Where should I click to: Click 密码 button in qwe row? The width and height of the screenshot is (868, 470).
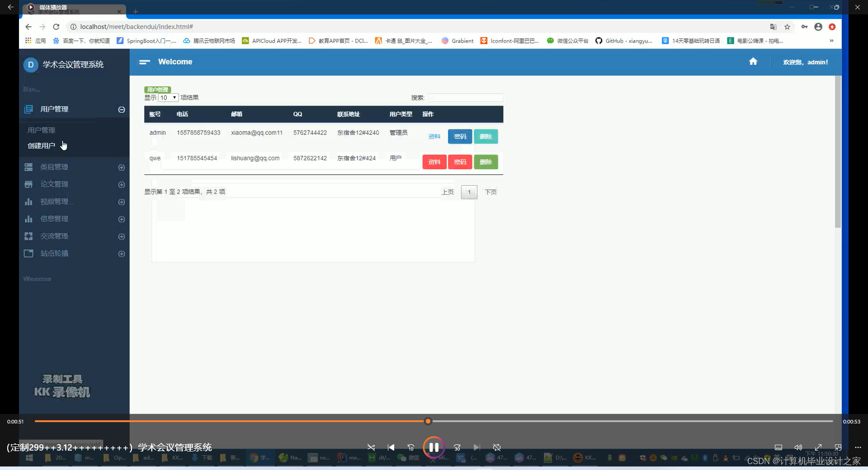pos(460,162)
